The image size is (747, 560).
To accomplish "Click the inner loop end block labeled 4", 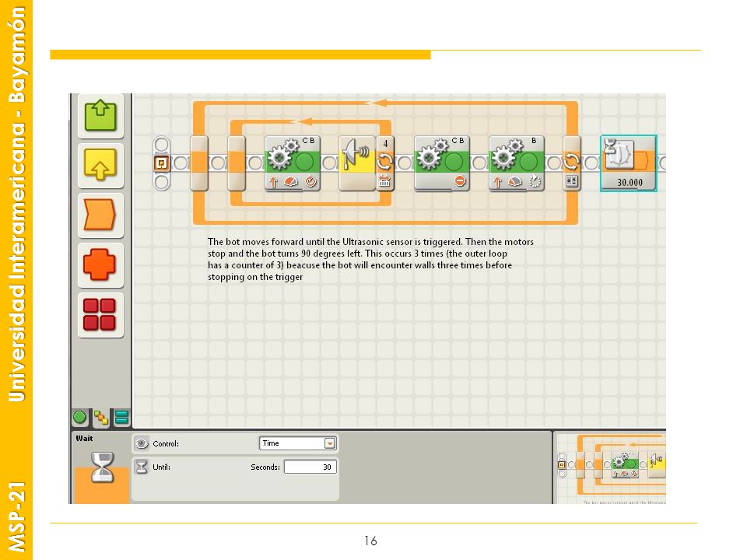I will click(385, 163).
